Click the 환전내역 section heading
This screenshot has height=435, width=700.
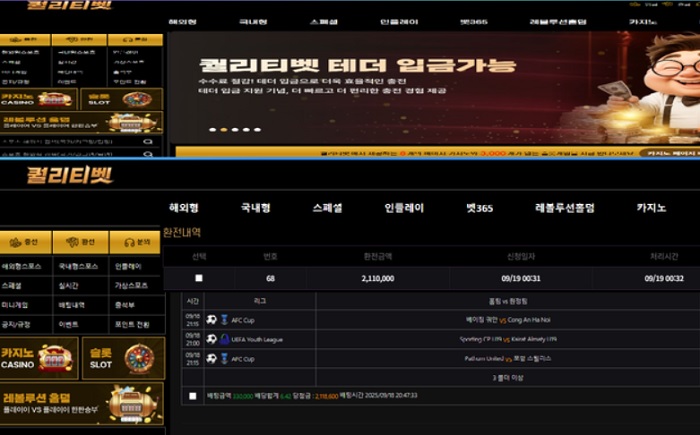[x=182, y=232]
